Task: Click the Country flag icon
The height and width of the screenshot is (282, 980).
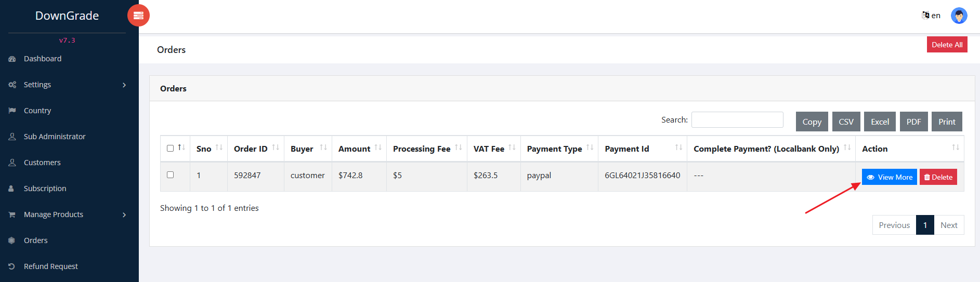Action: (x=12, y=111)
